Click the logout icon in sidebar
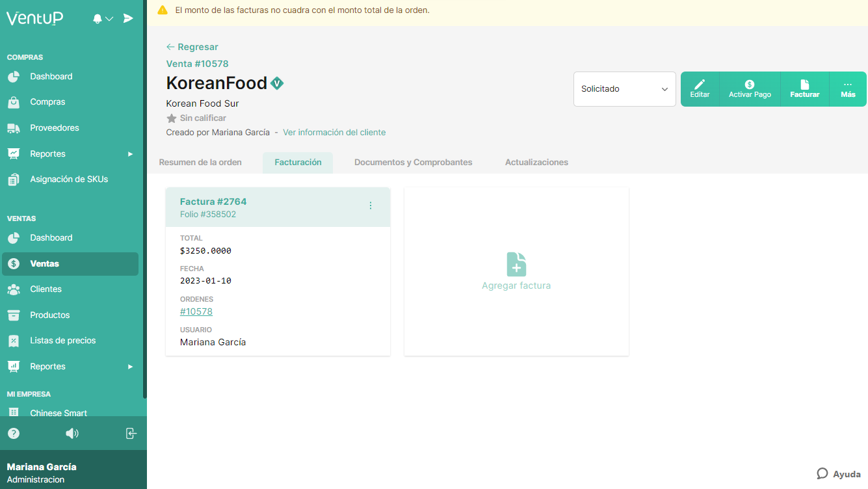Screen dimensions: 868x489 131,433
